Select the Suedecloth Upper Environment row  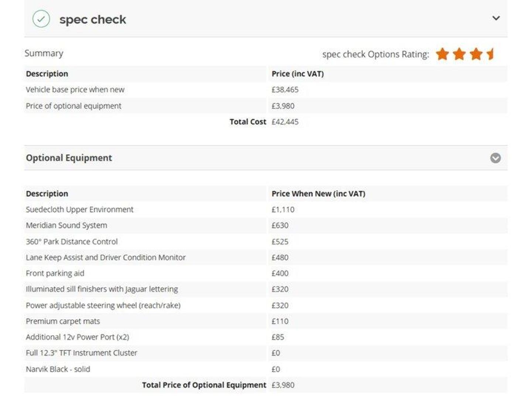pos(79,210)
